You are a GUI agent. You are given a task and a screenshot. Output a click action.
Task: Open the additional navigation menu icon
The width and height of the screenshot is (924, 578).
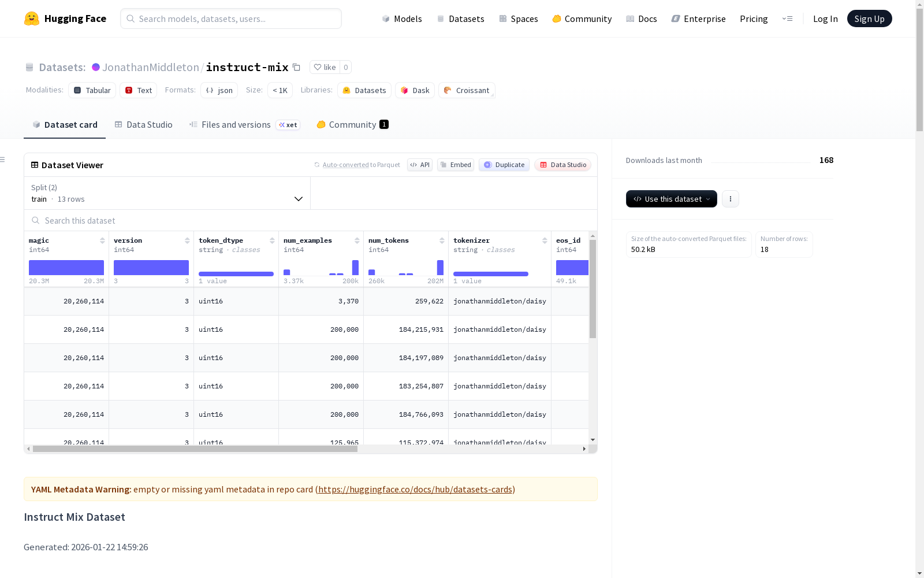pos(787,18)
